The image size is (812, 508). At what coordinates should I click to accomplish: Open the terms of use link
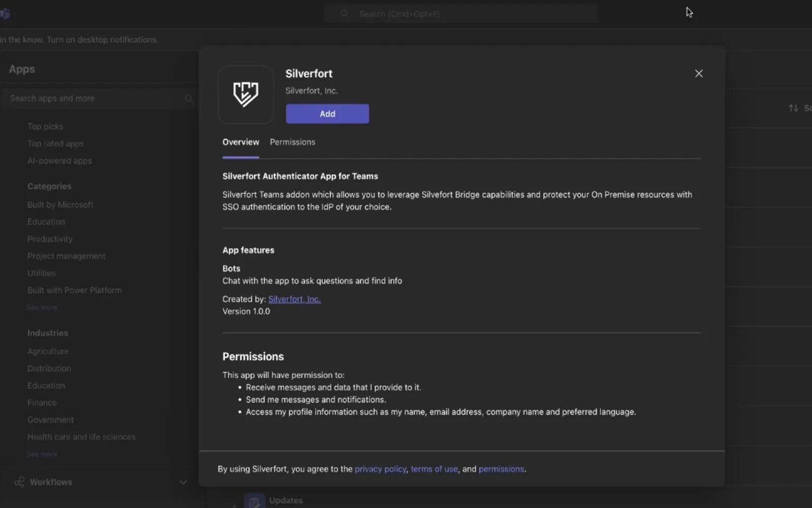click(x=434, y=469)
